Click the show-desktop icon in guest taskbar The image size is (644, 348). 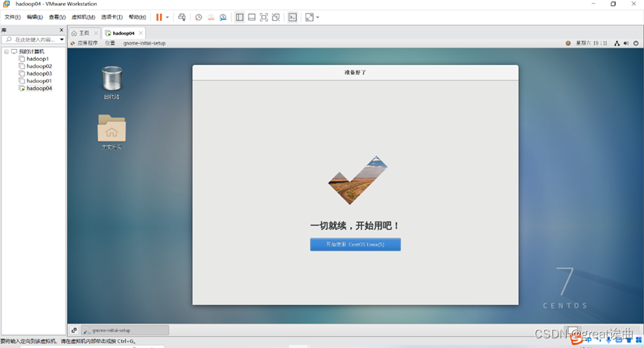click(x=74, y=330)
